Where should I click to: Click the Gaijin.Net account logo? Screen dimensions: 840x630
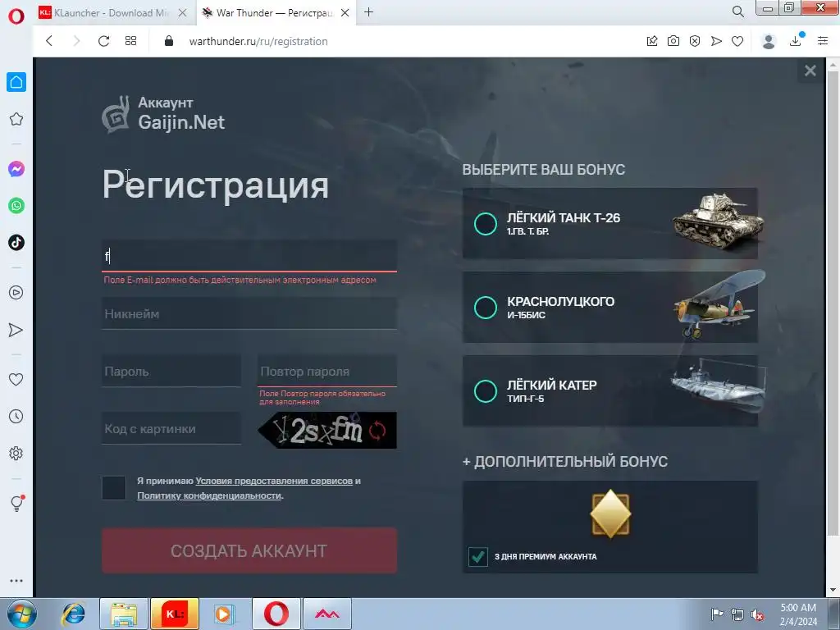click(163, 114)
